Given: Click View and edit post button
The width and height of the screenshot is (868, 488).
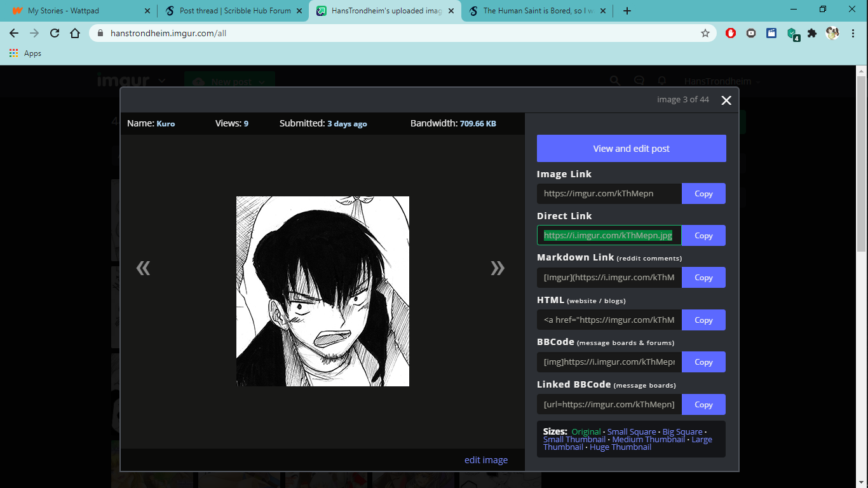Looking at the screenshot, I should [x=631, y=149].
